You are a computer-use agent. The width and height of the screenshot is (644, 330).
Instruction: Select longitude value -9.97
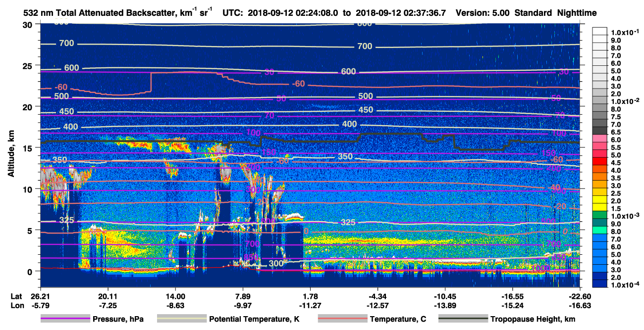tap(242, 305)
